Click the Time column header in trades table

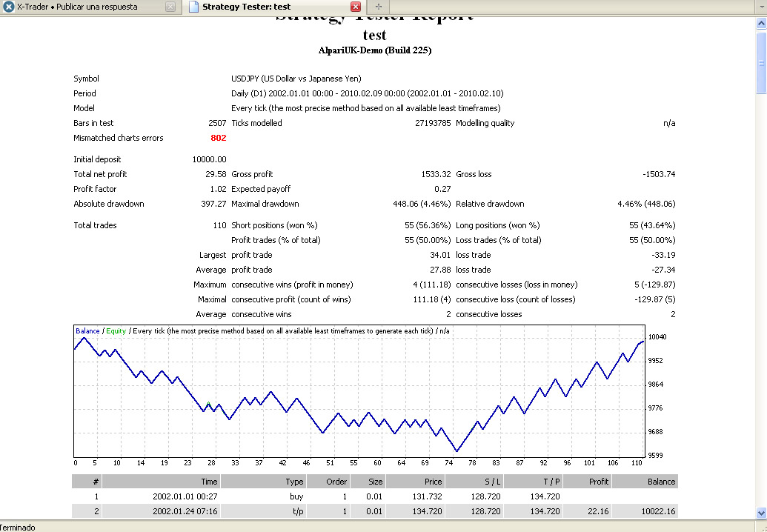point(209,482)
